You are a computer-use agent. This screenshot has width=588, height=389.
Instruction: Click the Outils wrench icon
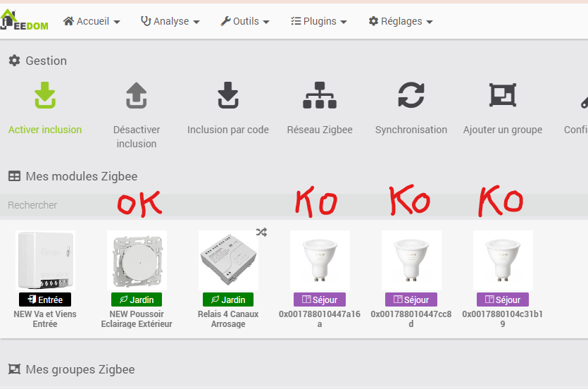point(225,21)
